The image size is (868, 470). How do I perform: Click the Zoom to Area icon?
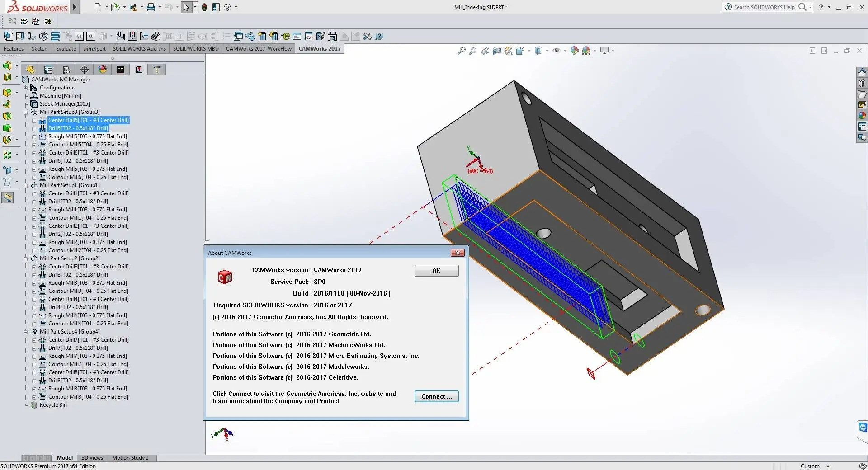click(473, 51)
